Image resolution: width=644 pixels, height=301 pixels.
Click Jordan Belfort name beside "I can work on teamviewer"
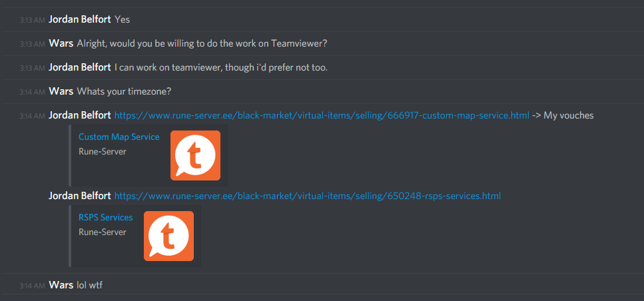point(80,67)
